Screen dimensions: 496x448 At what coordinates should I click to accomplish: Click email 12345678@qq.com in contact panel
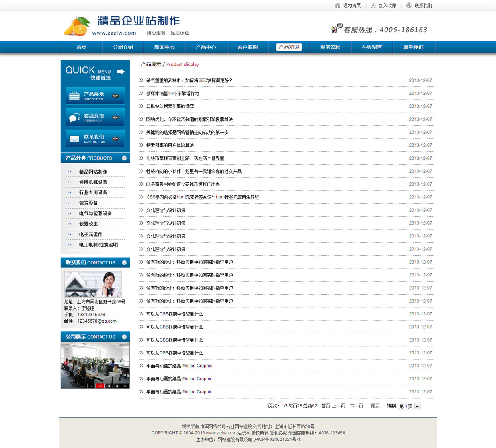pyautogui.click(x=97, y=321)
